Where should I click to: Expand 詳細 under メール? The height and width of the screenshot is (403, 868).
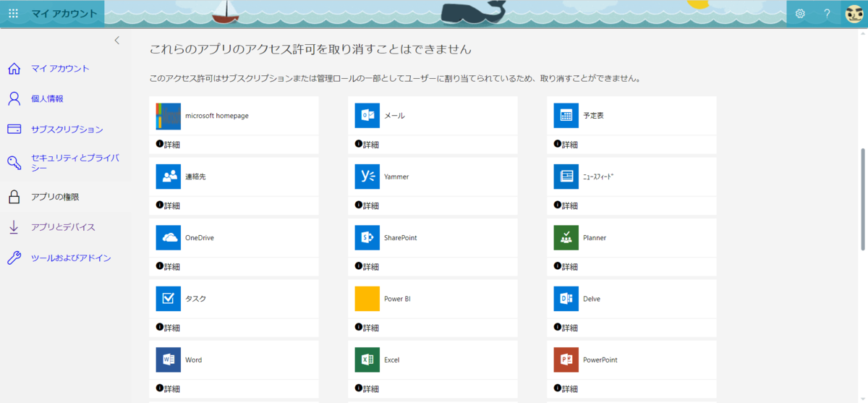367,145
